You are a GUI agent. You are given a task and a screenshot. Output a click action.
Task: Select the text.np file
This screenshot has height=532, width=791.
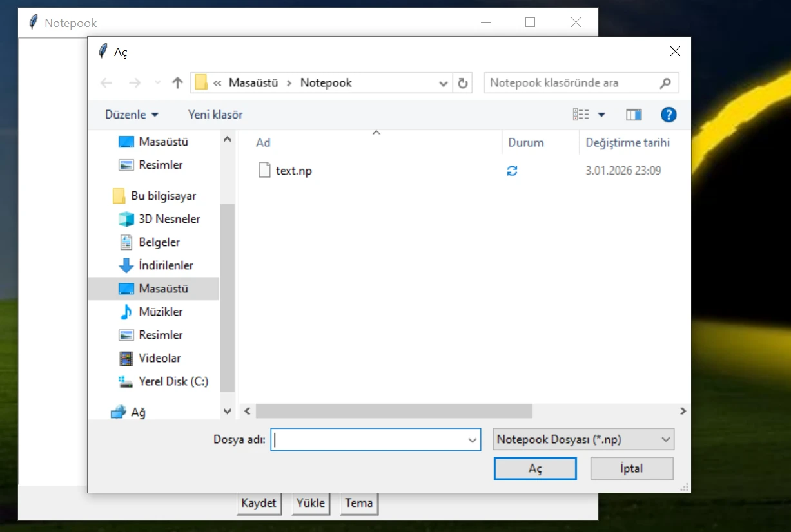[x=293, y=171]
